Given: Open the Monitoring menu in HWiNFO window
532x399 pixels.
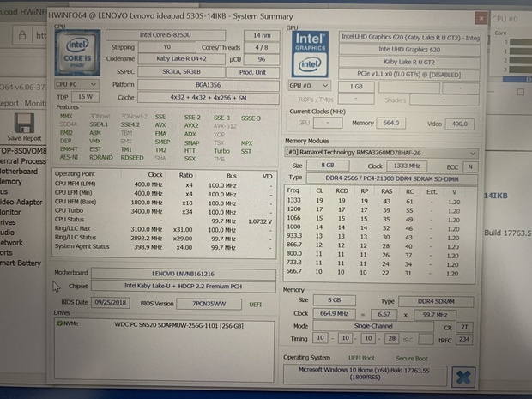Looking at the screenshot, I should [35, 103].
